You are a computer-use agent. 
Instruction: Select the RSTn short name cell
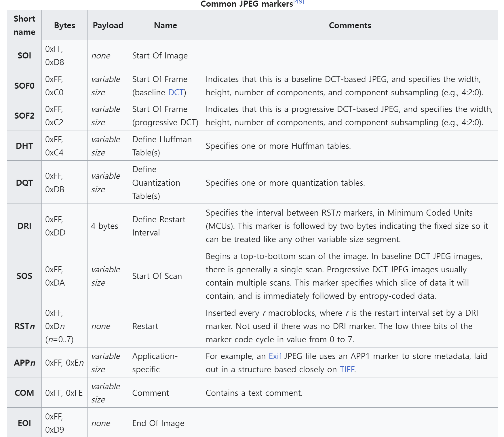tap(24, 326)
